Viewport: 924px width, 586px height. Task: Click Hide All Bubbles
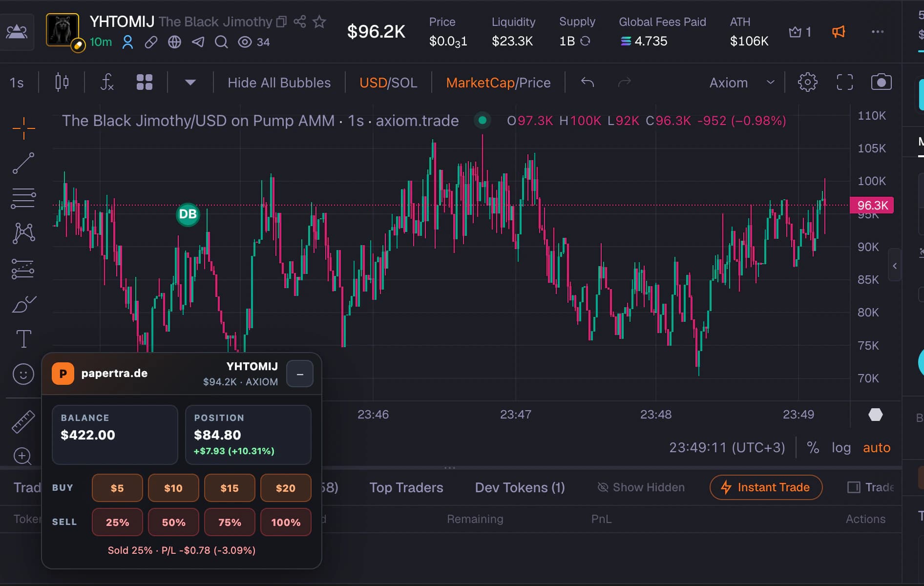pyautogui.click(x=279, y=83)
